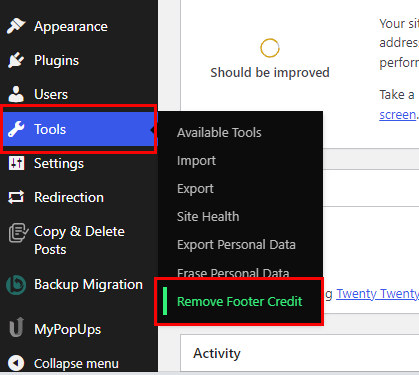This screenshot has width=419, height=375.
Task: Choose Export from Tools submenu
Action: (x=195, y=189)
